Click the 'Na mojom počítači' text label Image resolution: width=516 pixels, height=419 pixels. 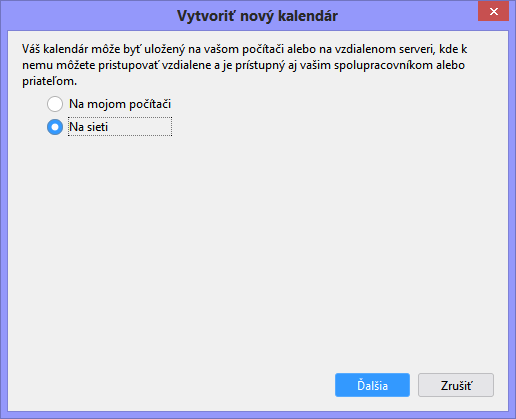pos(120,104)
